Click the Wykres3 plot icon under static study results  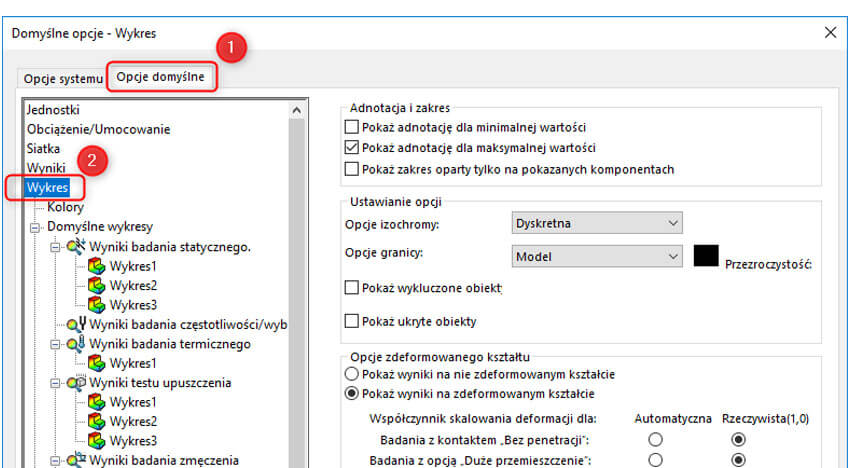(96, 305)
